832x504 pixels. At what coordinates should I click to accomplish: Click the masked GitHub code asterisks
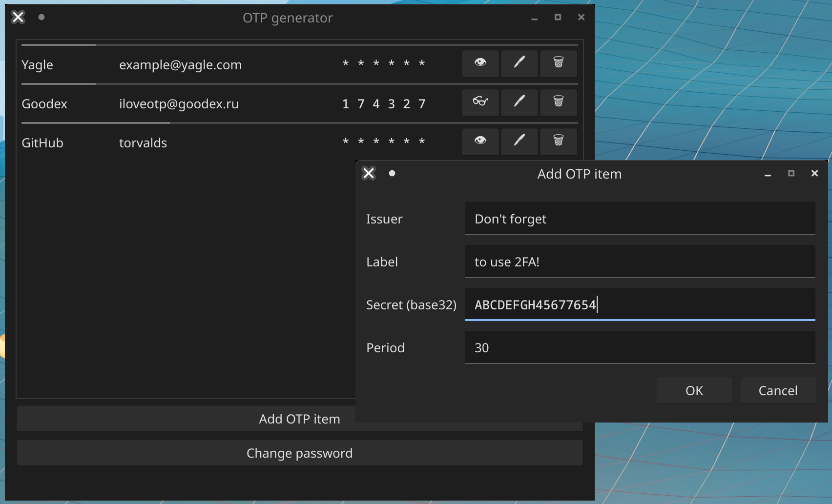[384, 141]
